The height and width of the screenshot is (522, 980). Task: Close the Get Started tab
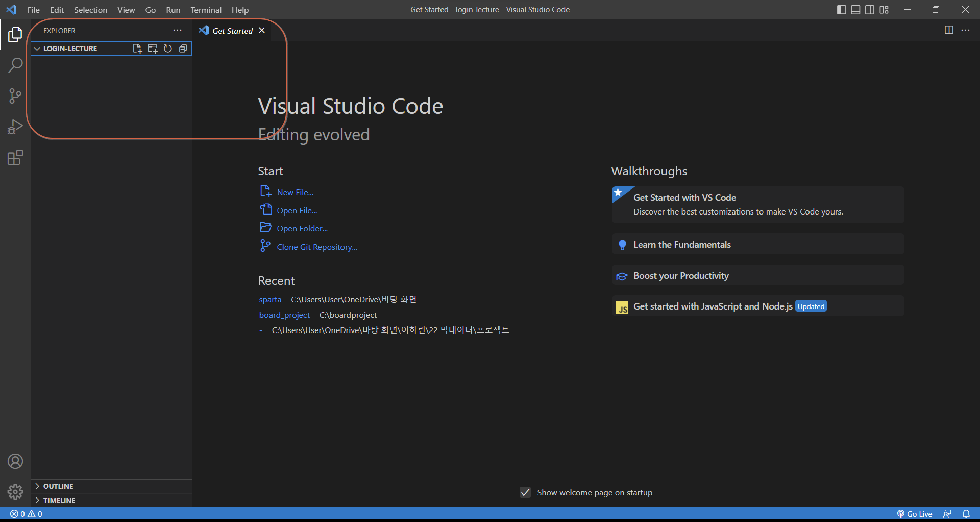pos(262,31)
